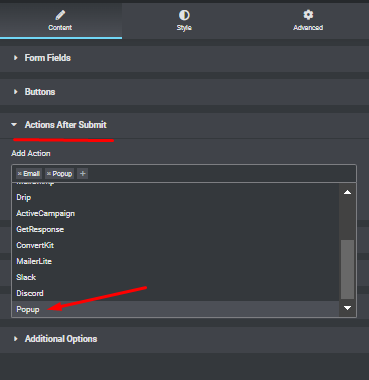Click the Advanced gear icon
369x380 pixels.
(x=308, y=15)
